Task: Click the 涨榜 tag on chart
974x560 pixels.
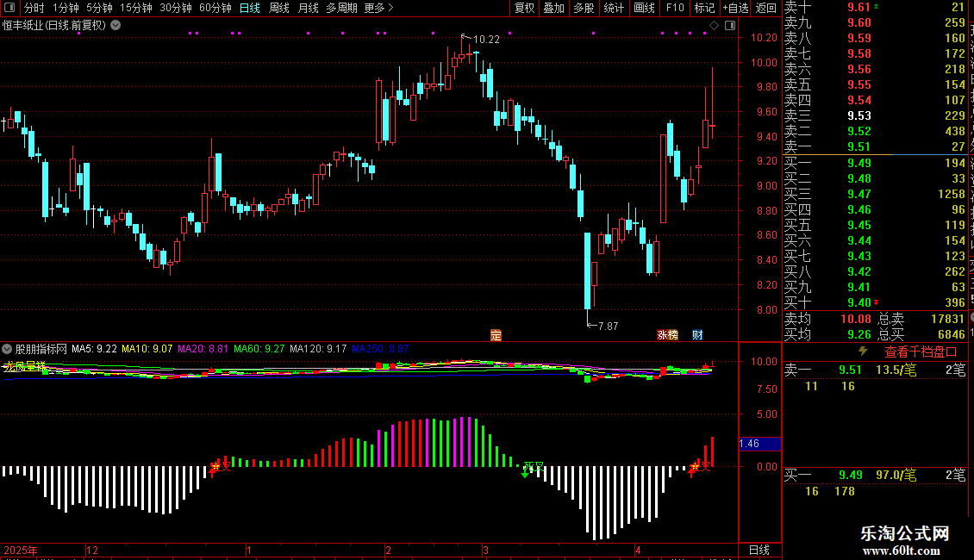Action: [x=667, y=335]
